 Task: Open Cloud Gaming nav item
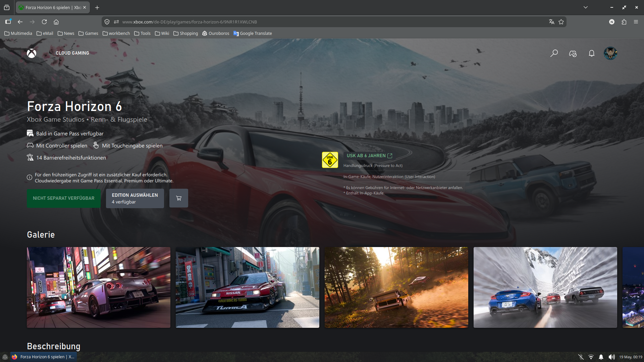pos(72,53)
